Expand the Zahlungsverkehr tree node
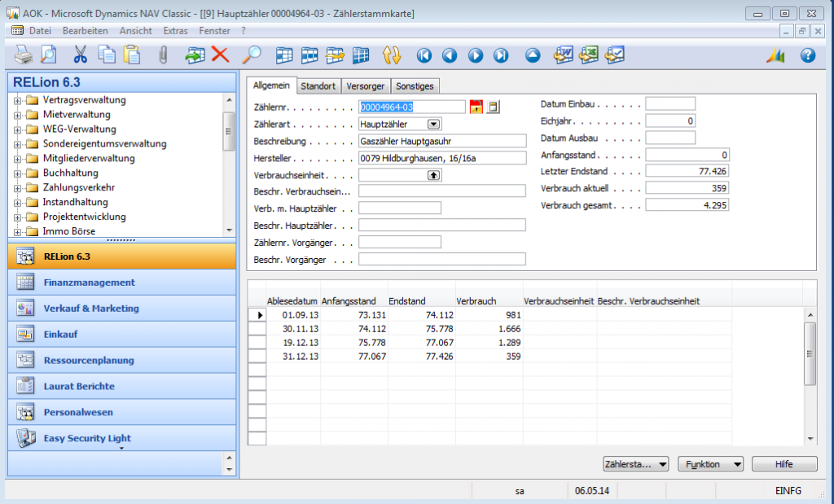Screen dimensions: 834x504 point(18,188)
